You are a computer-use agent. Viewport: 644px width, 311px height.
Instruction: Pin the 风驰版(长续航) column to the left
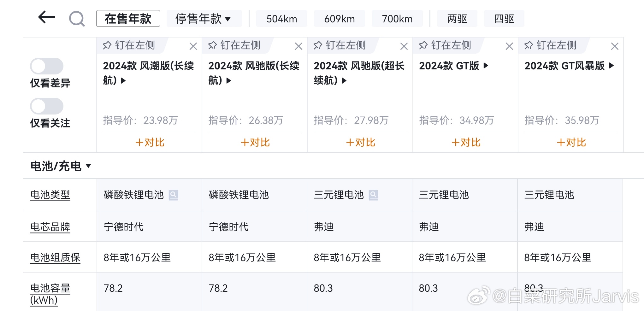click(x=234, y=45)
